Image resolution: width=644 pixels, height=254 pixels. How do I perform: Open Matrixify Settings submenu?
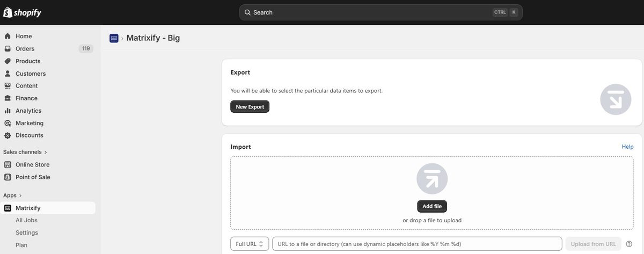click(x=27, y=233)
